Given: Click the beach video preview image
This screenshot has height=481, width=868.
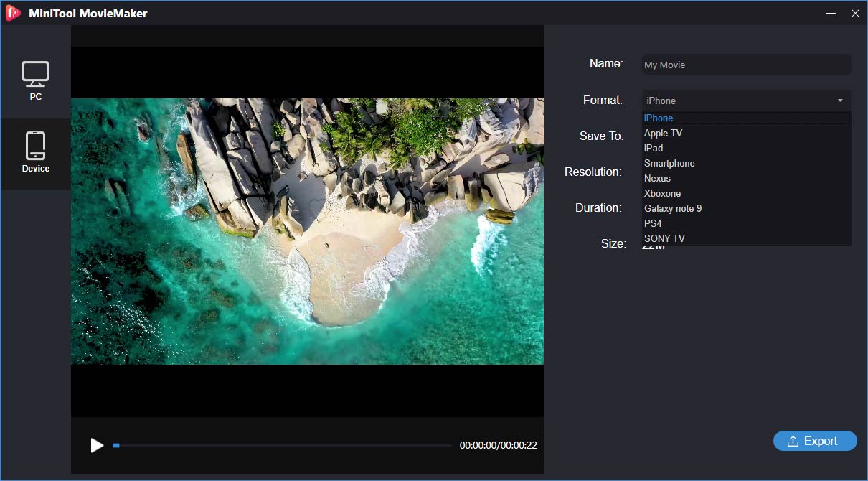Looking at the screenshot, I should (307, 231).
